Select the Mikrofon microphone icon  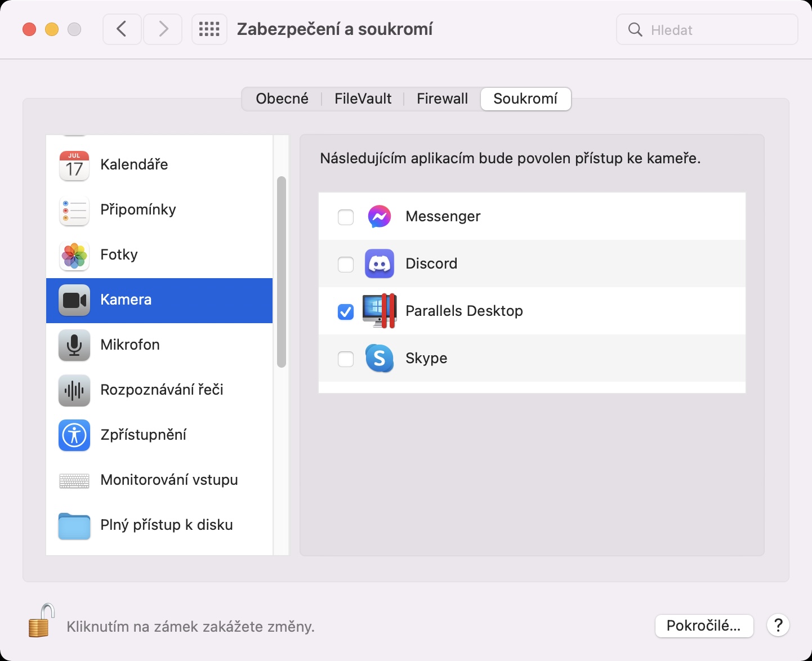(x=74, y=345)
